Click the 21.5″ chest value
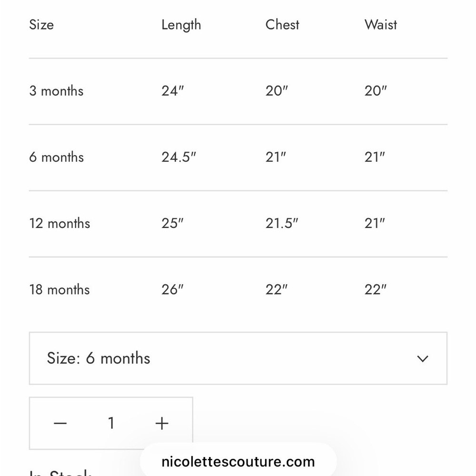 281,223
